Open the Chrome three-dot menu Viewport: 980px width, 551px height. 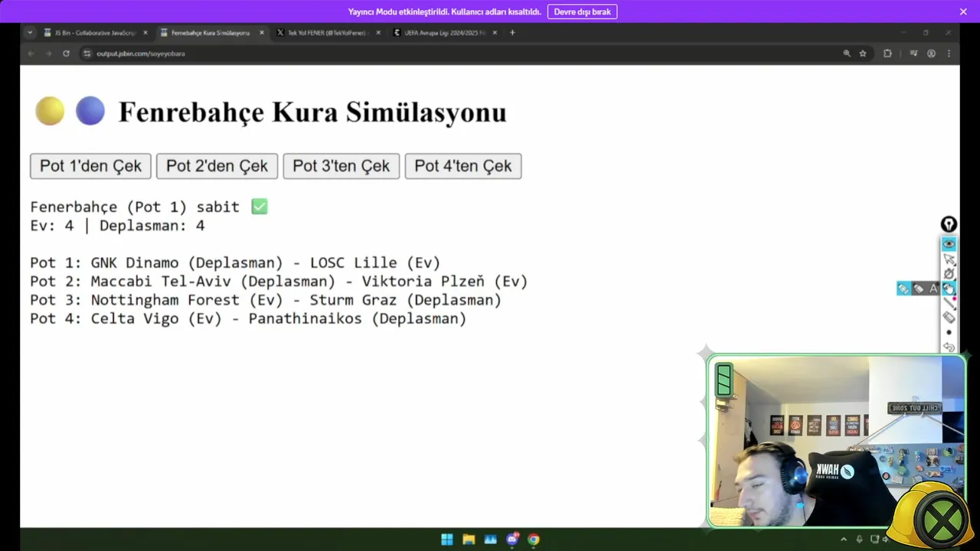[x=949, y=54]
